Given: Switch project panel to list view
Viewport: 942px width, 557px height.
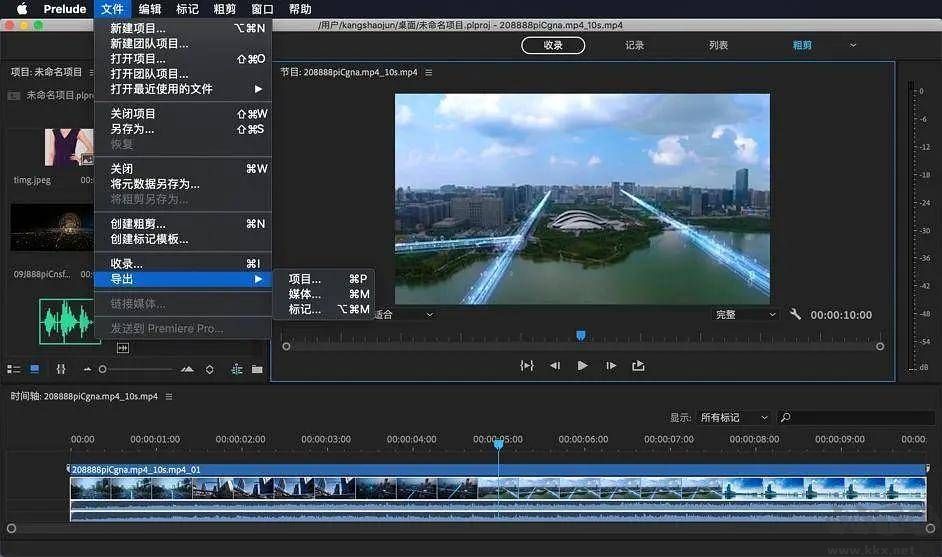Looking at the screenshot, I should tap(14, 369).
